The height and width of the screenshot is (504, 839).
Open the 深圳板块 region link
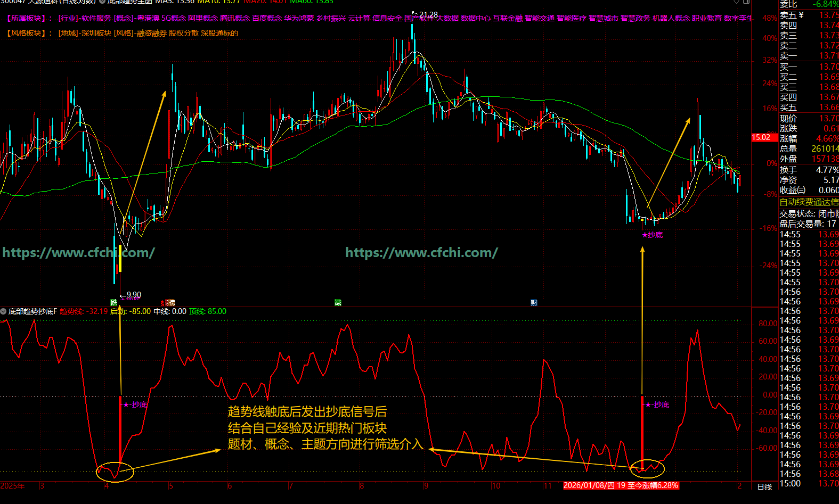click(x=96, y=33)
